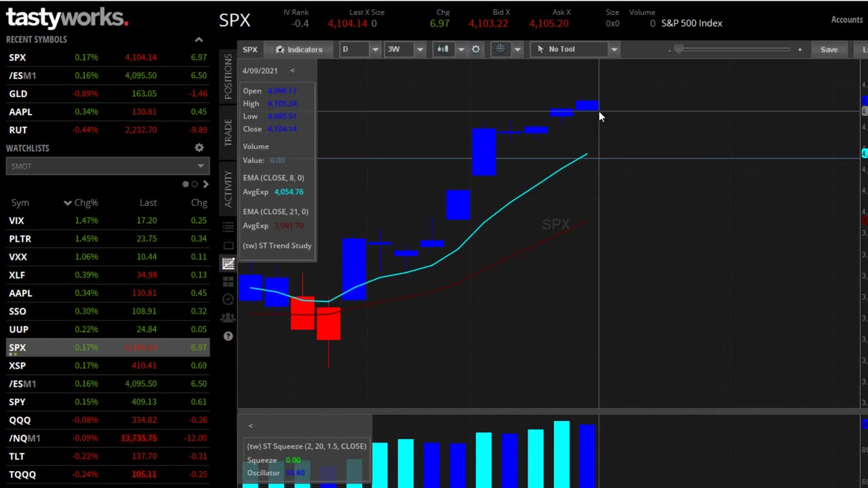Select RUT in recent symbols
Screen dimensions: 868x488
click(108, 130)
